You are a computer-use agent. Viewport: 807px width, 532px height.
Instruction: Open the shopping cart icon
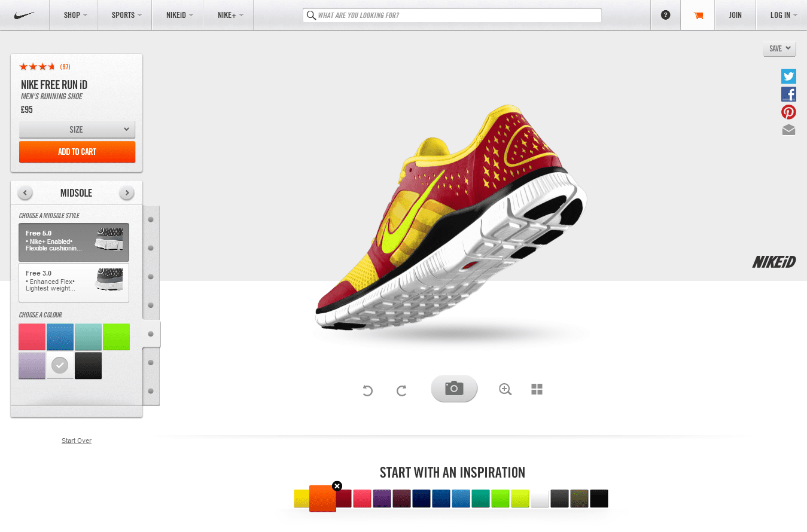pyautogui.click(x=698, y=16)
